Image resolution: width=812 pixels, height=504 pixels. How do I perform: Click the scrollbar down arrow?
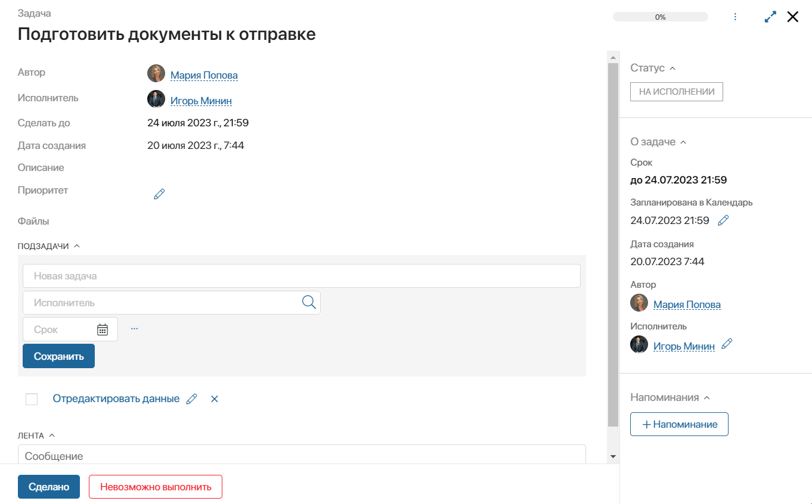[x=612, y=456]
